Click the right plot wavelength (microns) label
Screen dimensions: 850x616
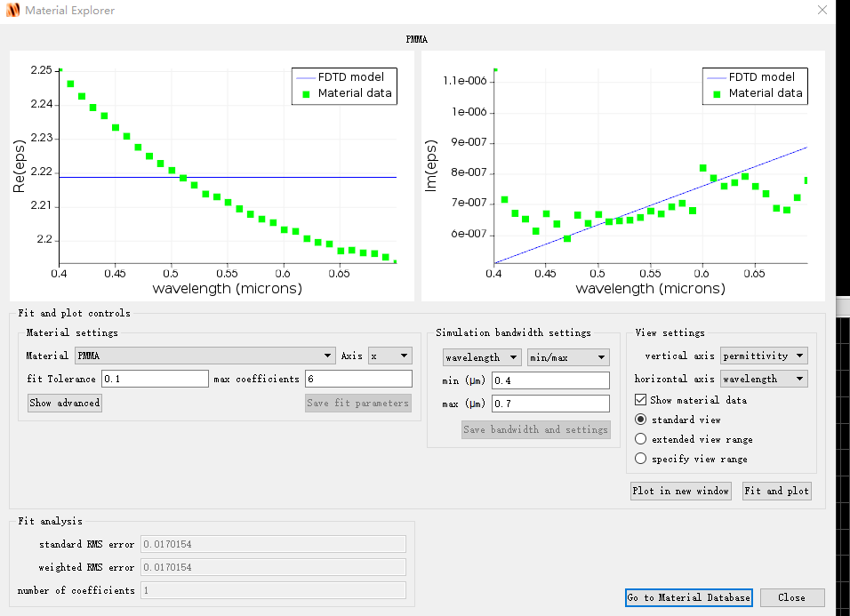click(x=650, y=288)
